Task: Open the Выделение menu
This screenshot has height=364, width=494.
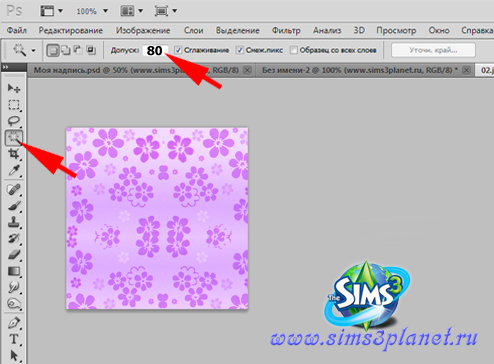Action: (238, 30)
